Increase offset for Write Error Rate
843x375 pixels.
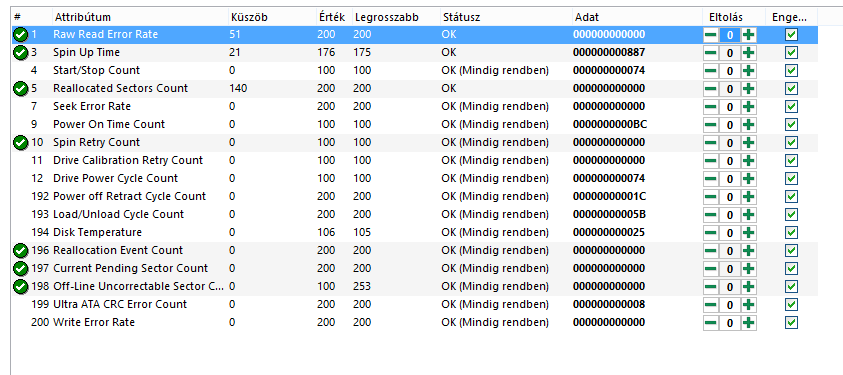tap(748, 323)
